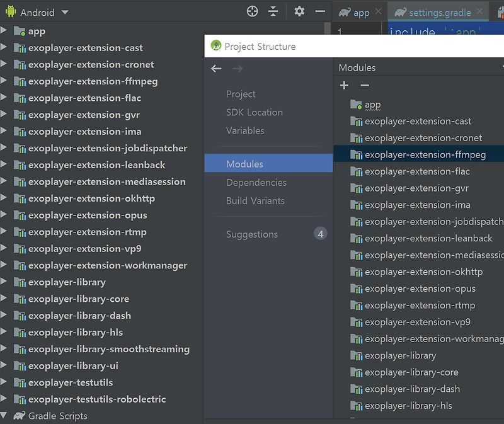Expand the exoplayer-library-core tree node
Screen dimensions: 504x424
coord(4,299)
